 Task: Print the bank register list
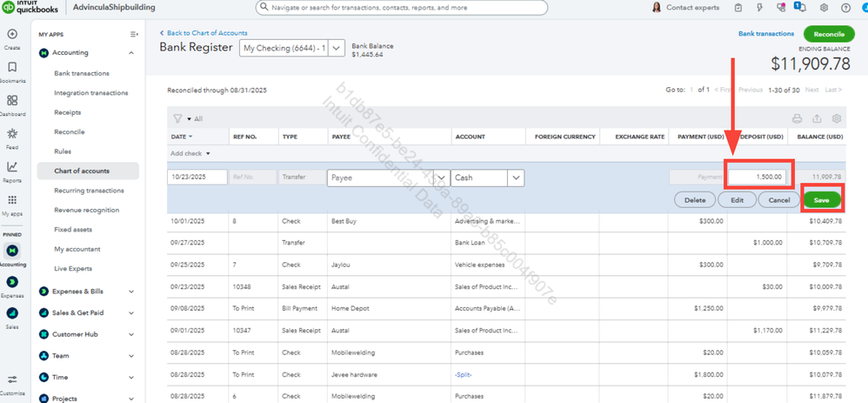797,118
